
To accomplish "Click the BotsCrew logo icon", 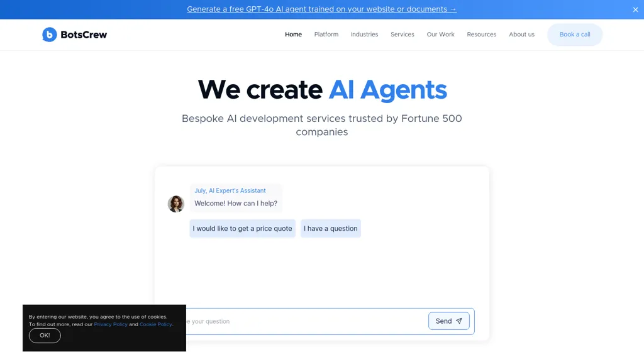I will pos(49,35).
